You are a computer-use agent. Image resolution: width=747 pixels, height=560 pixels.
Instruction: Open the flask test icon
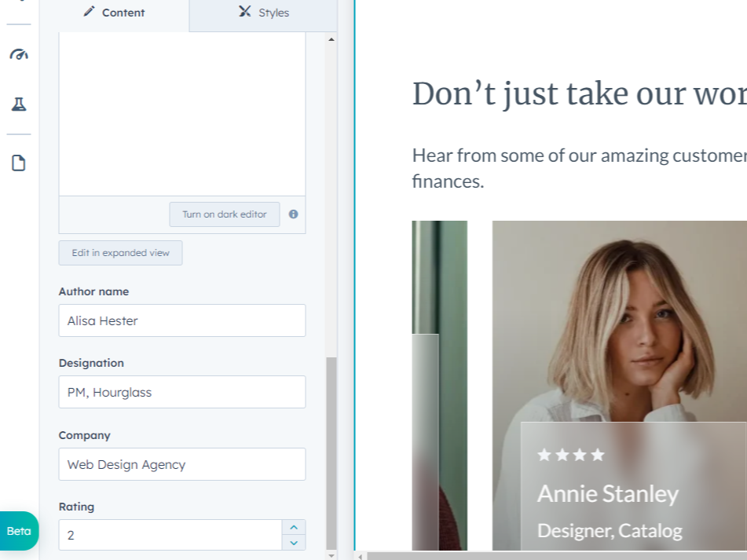tap(19, 104)
